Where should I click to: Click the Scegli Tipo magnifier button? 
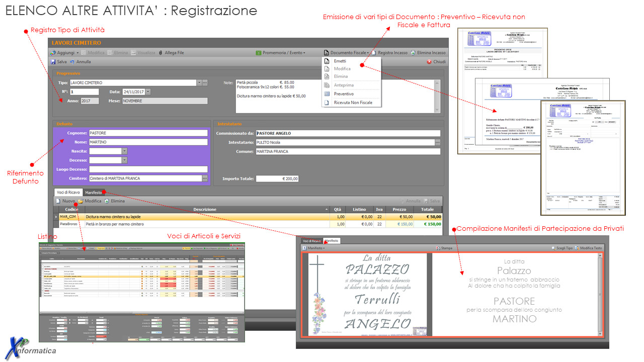point(561,248)
